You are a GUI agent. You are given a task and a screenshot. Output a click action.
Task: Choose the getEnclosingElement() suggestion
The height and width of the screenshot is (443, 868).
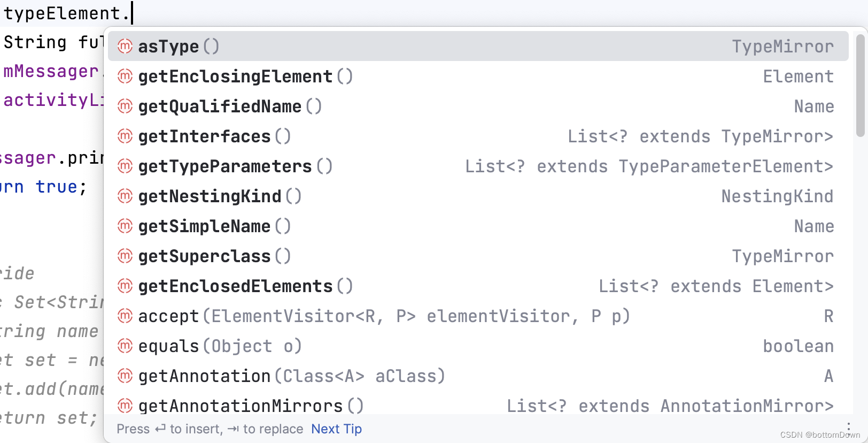(235, 77)
